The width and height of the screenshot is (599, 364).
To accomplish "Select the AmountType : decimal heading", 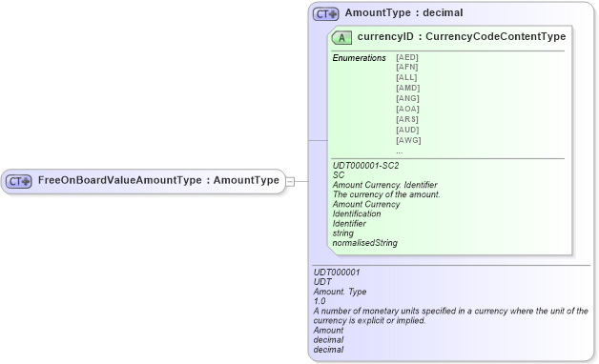I will pos(403,12).
